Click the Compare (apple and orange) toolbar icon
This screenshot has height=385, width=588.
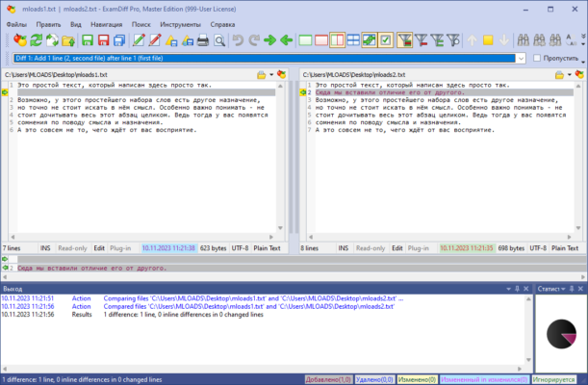coord(20,40)
